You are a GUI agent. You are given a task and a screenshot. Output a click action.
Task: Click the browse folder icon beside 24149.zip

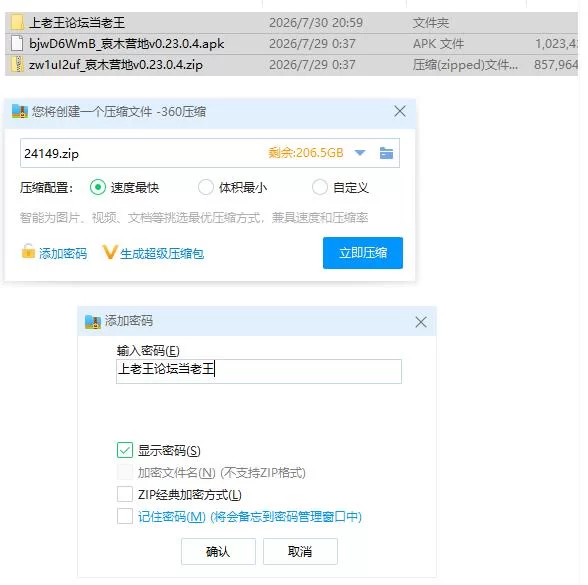point(386,153)
